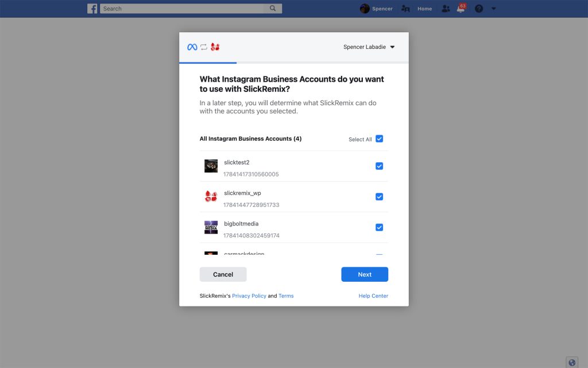Open the Find Friends icon

pyautogui.click(x=405, y=9)
